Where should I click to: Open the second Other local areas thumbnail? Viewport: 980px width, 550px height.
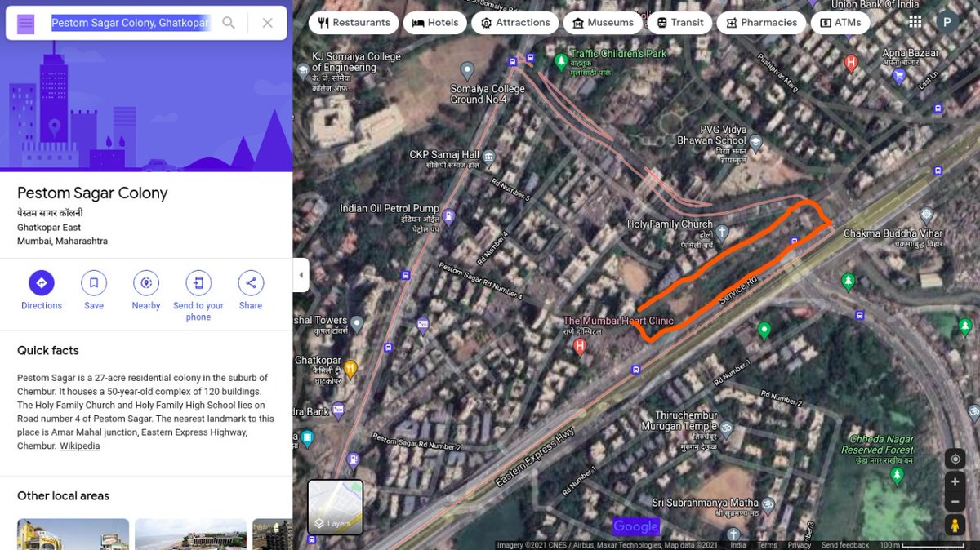(190, 534)
